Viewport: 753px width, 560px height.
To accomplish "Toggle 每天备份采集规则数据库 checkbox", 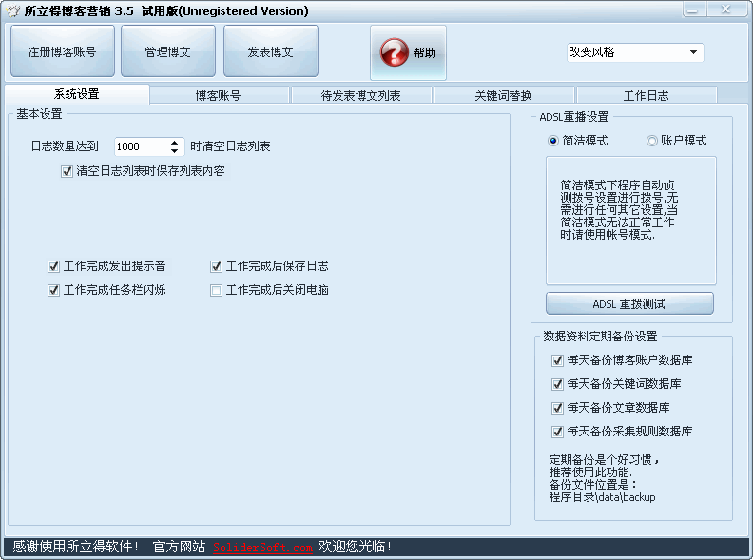I will (x=557, y=432).
